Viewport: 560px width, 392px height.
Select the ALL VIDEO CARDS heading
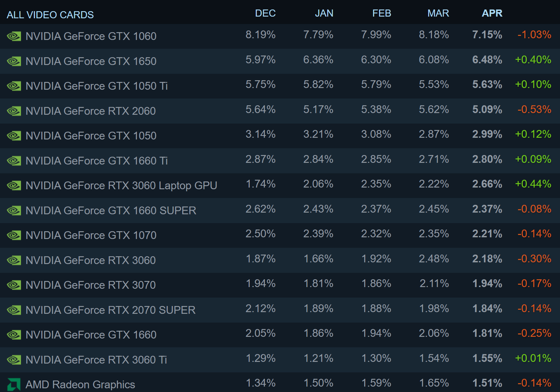tap(50, 15)
